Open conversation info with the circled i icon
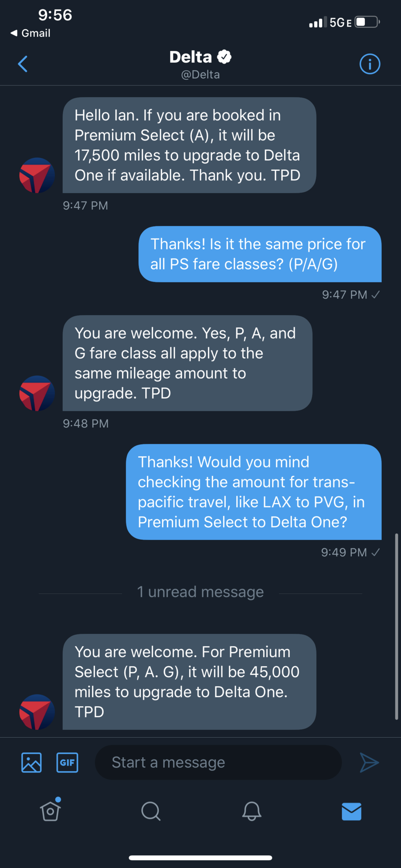 pyautogui.click(x=370, y=64)
